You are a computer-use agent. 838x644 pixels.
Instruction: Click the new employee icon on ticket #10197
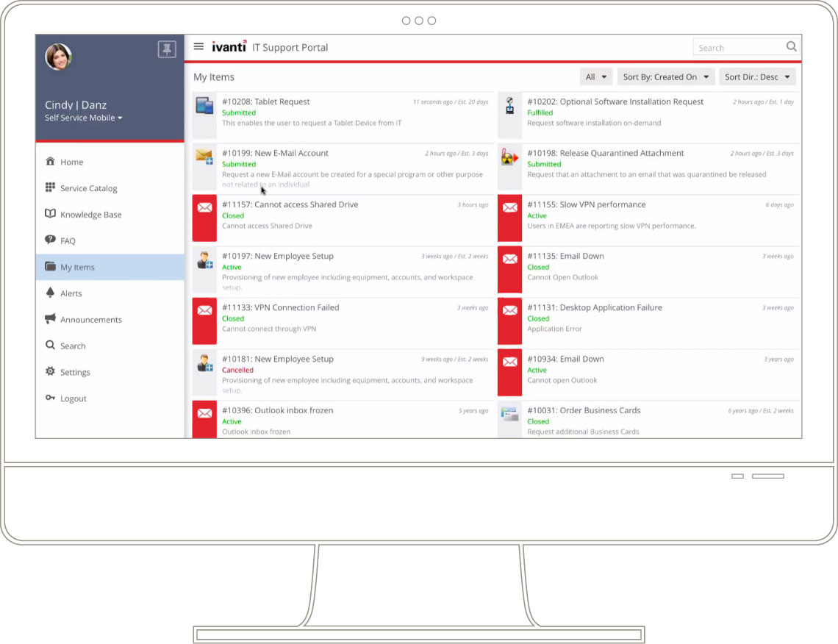pyautogui.click(x=204, y=262)
